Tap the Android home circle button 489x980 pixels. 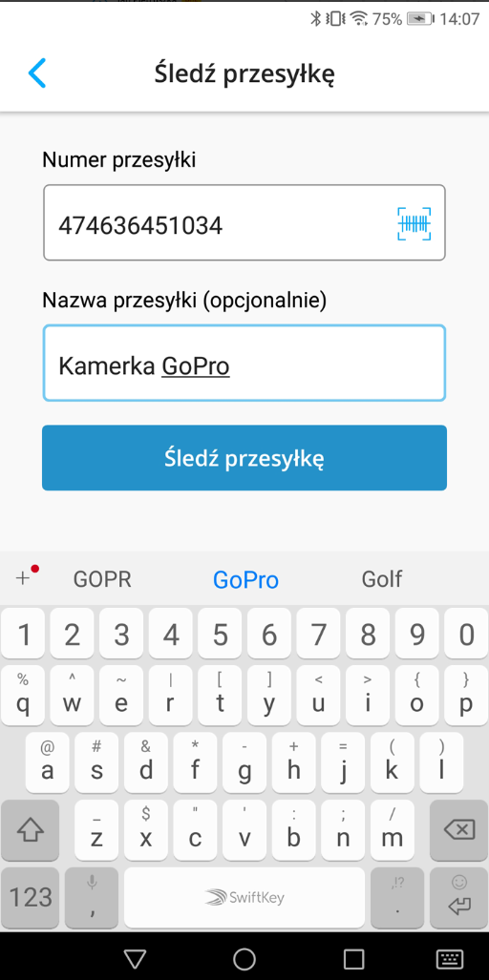244,958
